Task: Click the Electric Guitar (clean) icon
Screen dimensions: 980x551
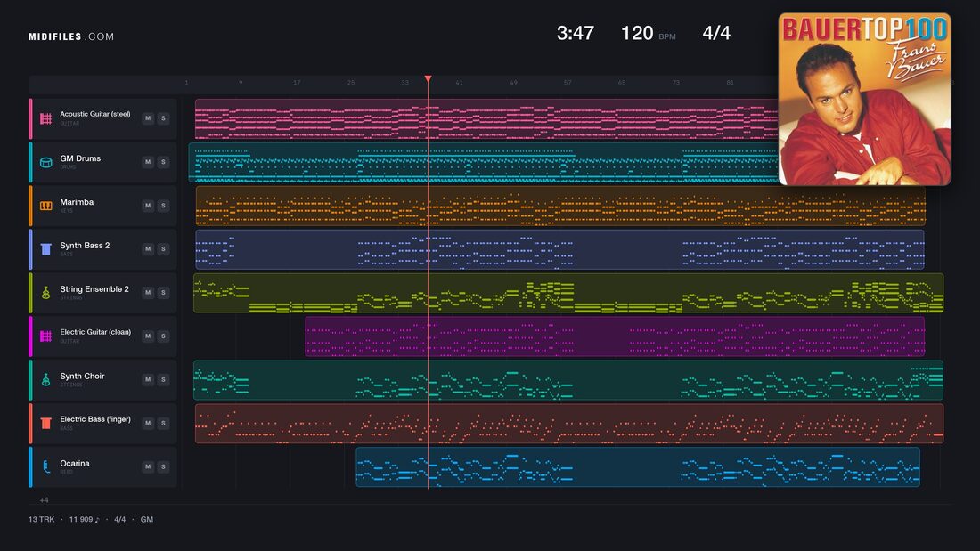Action: pyautogui.click(x=45, y=336)
